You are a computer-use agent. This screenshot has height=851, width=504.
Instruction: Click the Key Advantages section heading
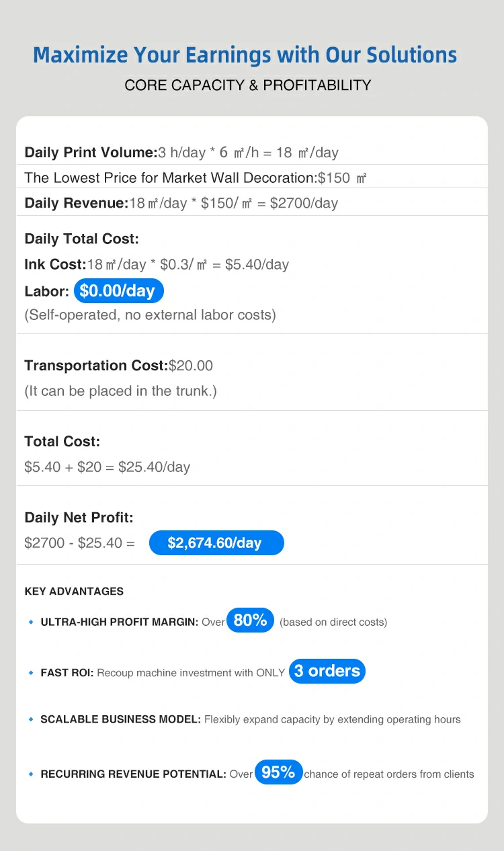click(74, 592)
